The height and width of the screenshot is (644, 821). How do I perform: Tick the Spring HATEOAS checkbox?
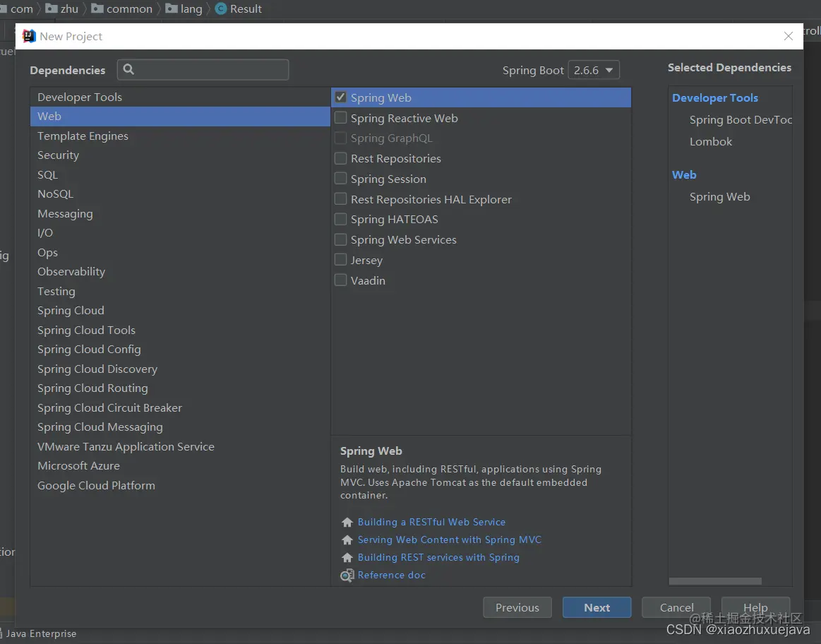click(x=340, y=219)
